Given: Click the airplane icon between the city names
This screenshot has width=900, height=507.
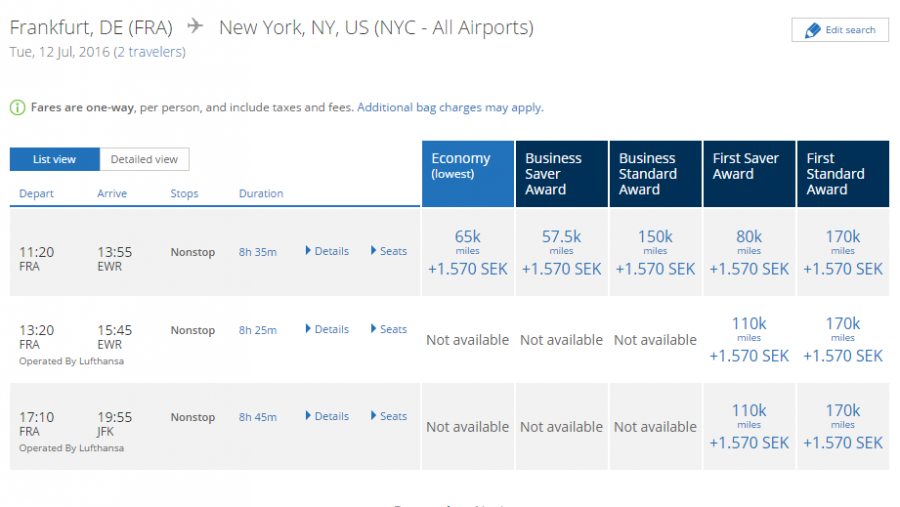Looking at the screenshot, I should click(x=195, y=27).
